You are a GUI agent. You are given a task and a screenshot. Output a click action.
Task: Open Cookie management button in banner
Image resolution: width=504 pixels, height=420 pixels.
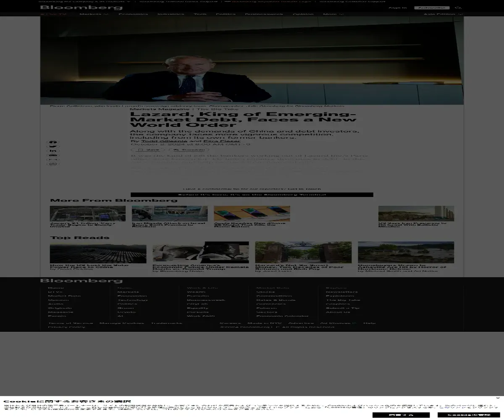(469, 415)
